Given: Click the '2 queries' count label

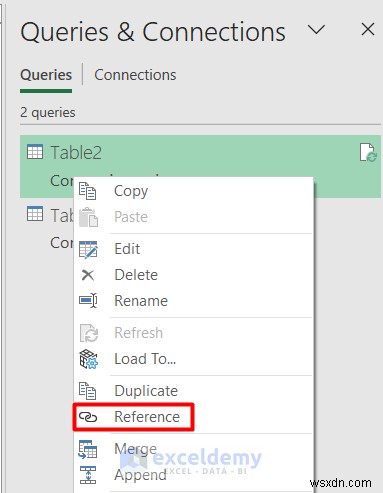Looking at the screenshot, I should pyautogui.click(x=48, y=113).
